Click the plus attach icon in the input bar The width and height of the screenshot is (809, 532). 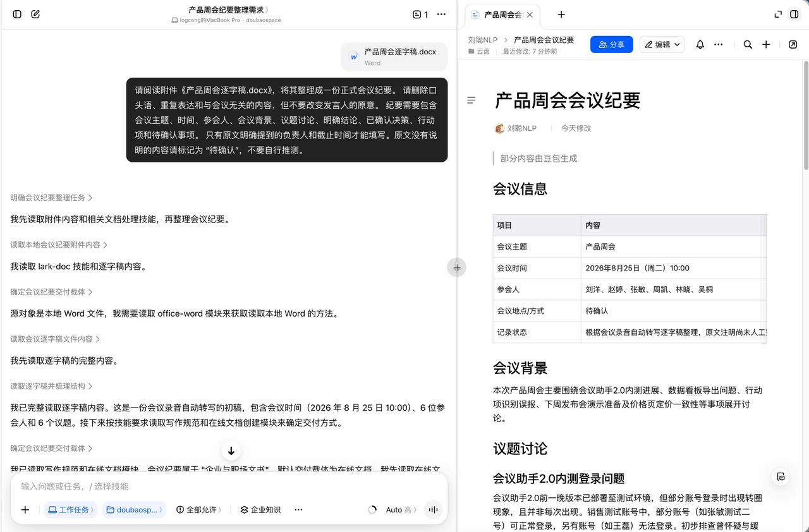coord(25,510)
